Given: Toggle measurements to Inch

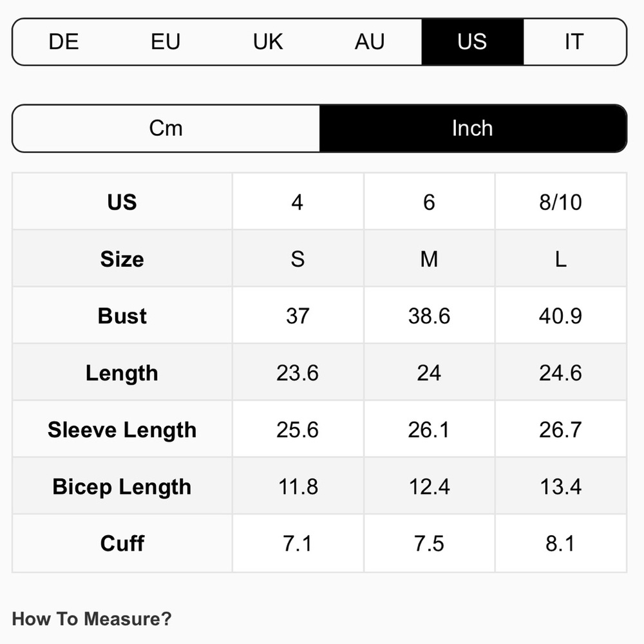Looking at the screenshot, I should pos(472,128).
